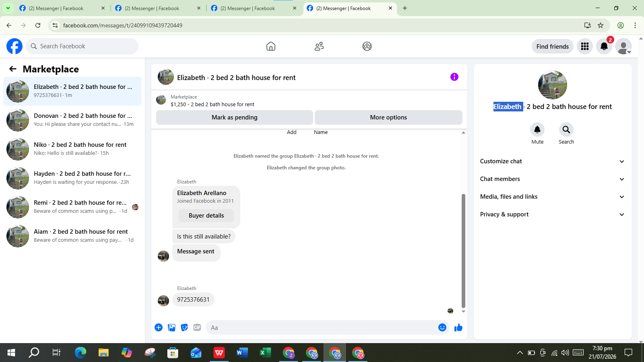The image size is (644, 362).
Task: Click the Name link at top of chat
Action: 321,132
